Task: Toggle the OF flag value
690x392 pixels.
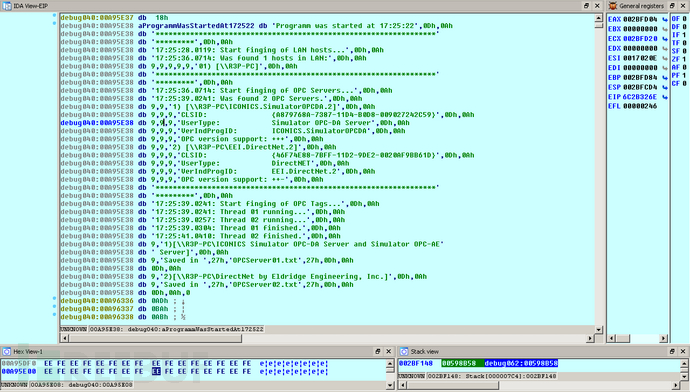Action: (684, 19)
